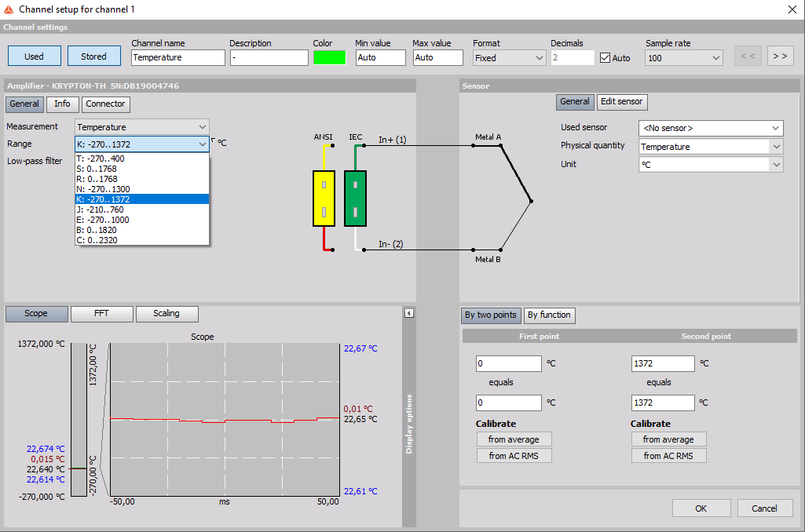The image size is (805, 532).
Task: Select range C: 0..2320
Action: [142, 240]
